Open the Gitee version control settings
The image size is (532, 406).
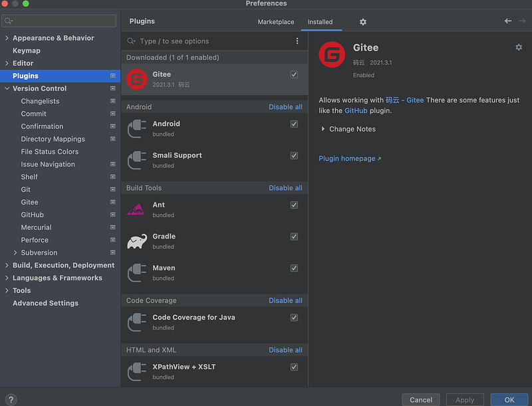(x=29, y=202)
